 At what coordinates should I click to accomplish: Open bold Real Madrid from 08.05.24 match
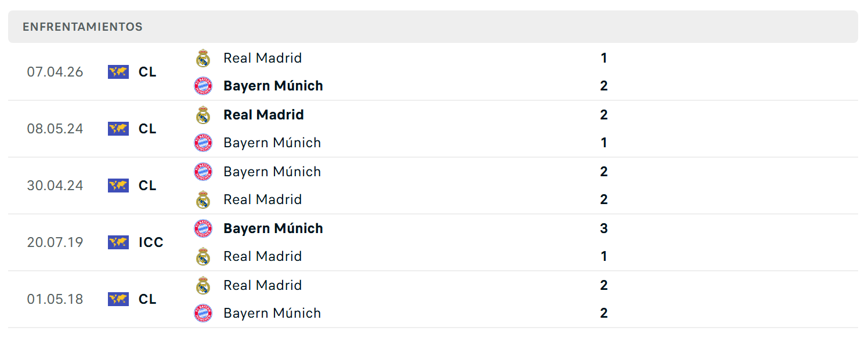click(x=263, y=115)
